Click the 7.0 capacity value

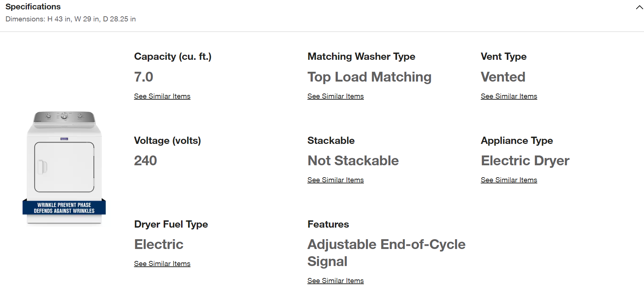pos(144,77)
